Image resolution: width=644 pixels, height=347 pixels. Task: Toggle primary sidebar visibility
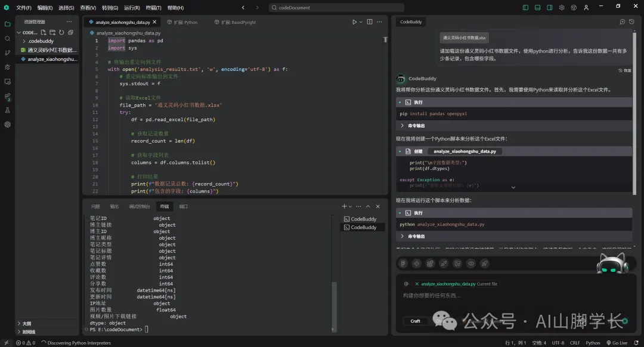pos(525,7)
